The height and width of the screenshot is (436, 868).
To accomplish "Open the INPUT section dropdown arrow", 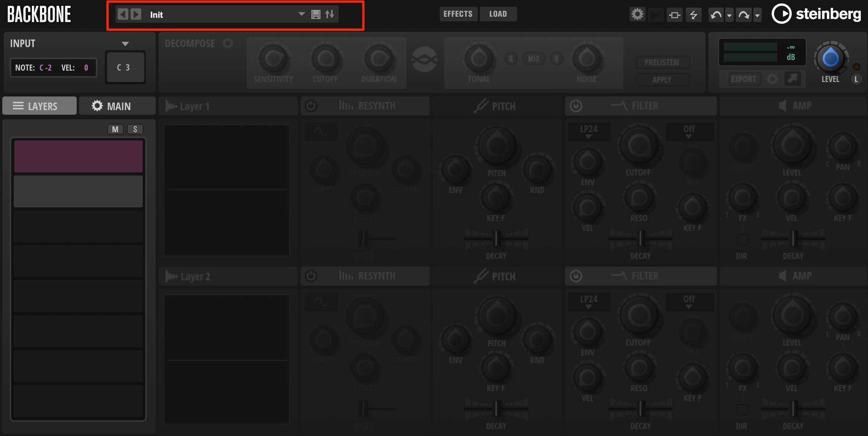I will point(125,44).
